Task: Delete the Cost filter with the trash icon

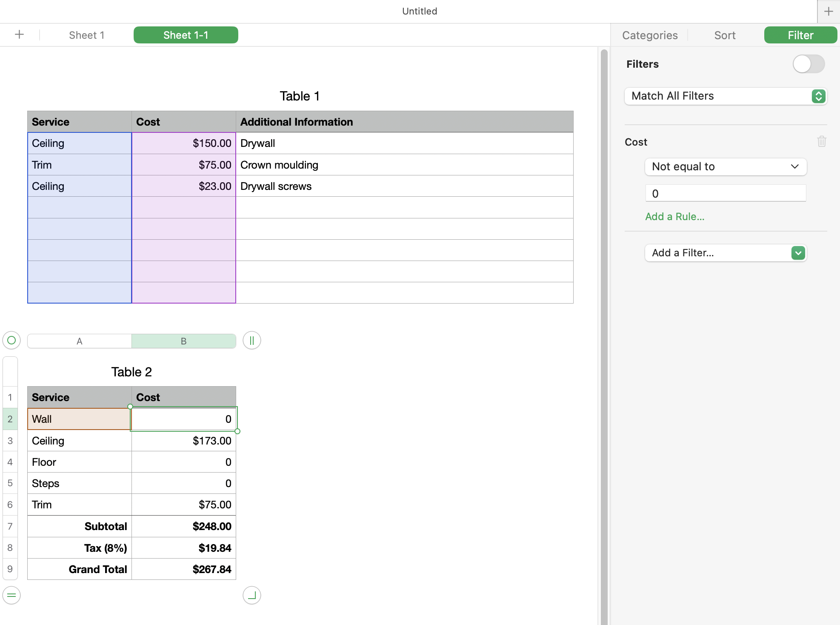Action: [821, 141]
